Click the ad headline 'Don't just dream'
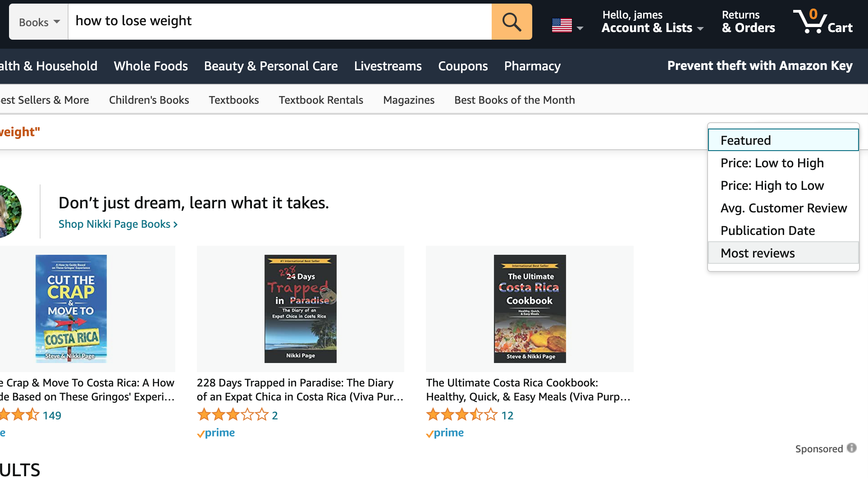The height and width of the screenshot is (478, 868). [x=194, y=203]
